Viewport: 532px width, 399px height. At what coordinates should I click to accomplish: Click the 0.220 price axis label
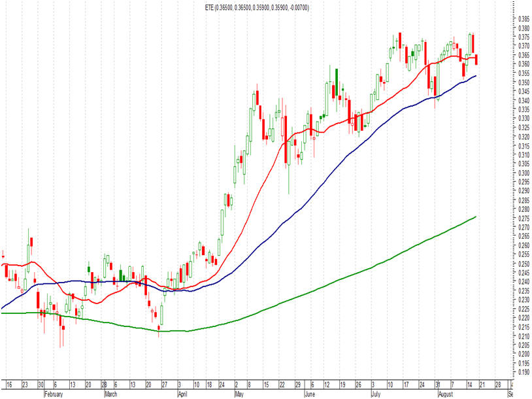(525, 318)
